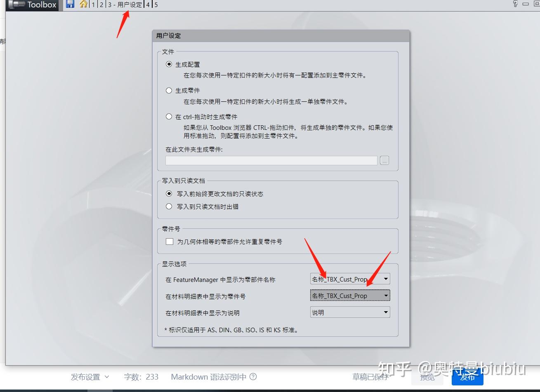Switch to wizard step 4
This screenshot has height=392, width=540.
(x=148, y=5)
